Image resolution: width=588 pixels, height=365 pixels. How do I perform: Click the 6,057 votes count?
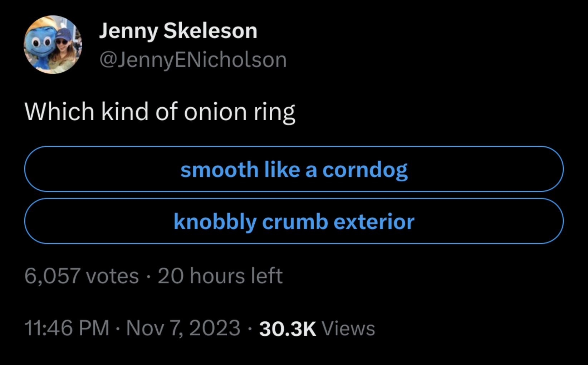coord(82,276)
